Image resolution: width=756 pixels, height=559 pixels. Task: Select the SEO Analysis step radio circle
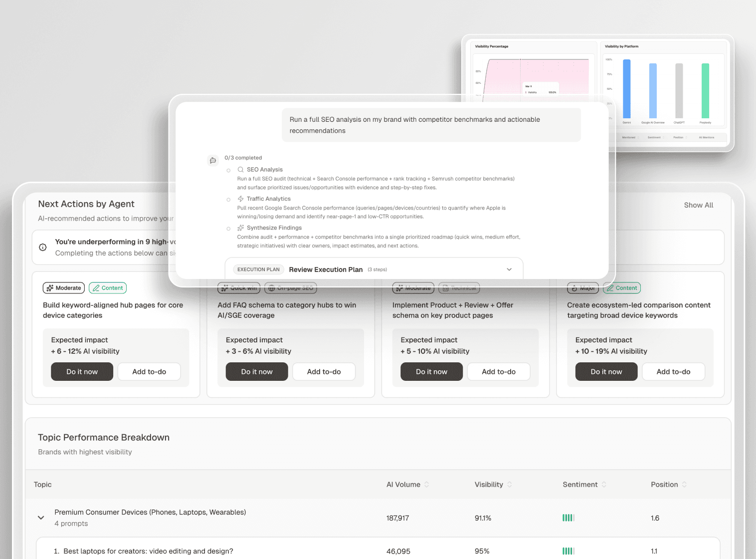click(x=228, y=171)
